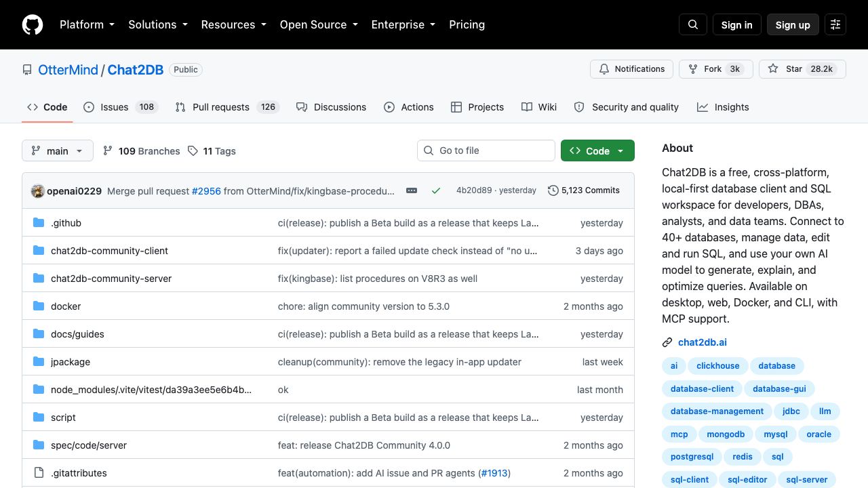Screen dimensions: 868x488
Task: Click the GitHub logo icon
Action: point(33,24)
